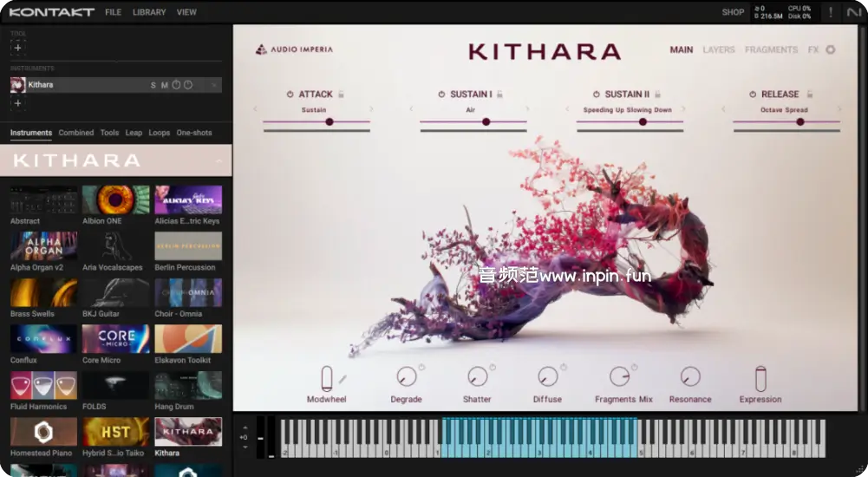Switch to the MAIN page
Viewport: 868px width, 477px height.
pos(682,49)
